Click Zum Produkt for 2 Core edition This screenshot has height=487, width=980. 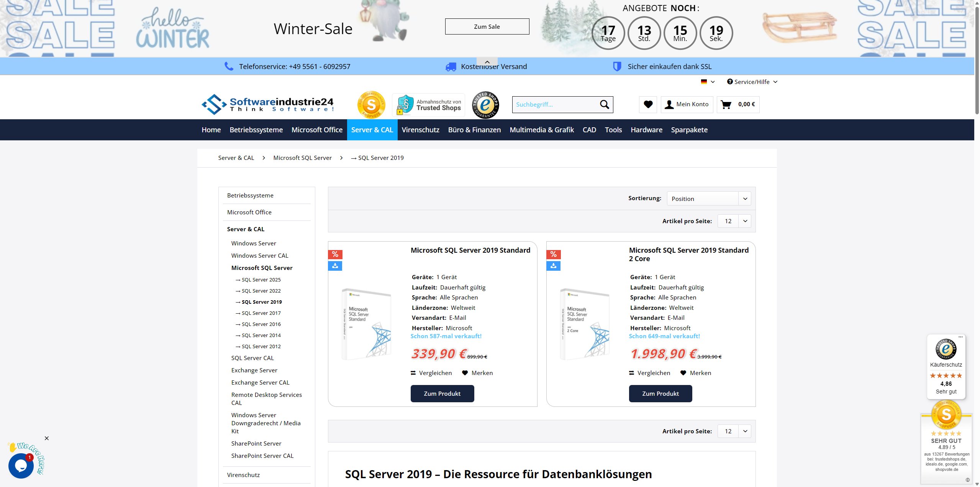point(660,393)
